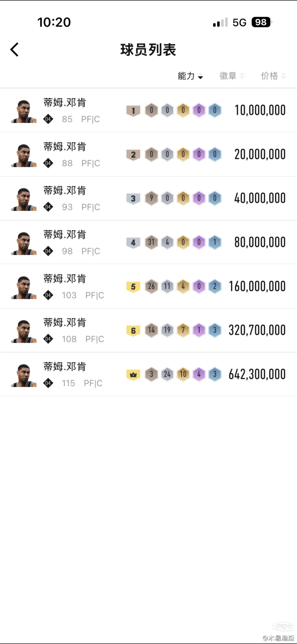The height and width of the screenshot is (644, 297).
Task: Click the gold level 5 badge icon
Action: point(133,287)
